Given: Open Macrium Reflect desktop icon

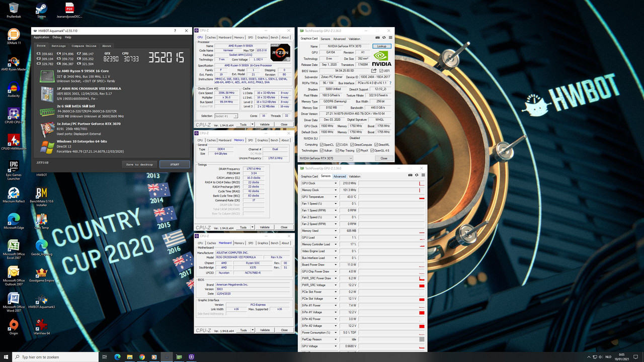Looking at the screenshot, I should (14, 195).
